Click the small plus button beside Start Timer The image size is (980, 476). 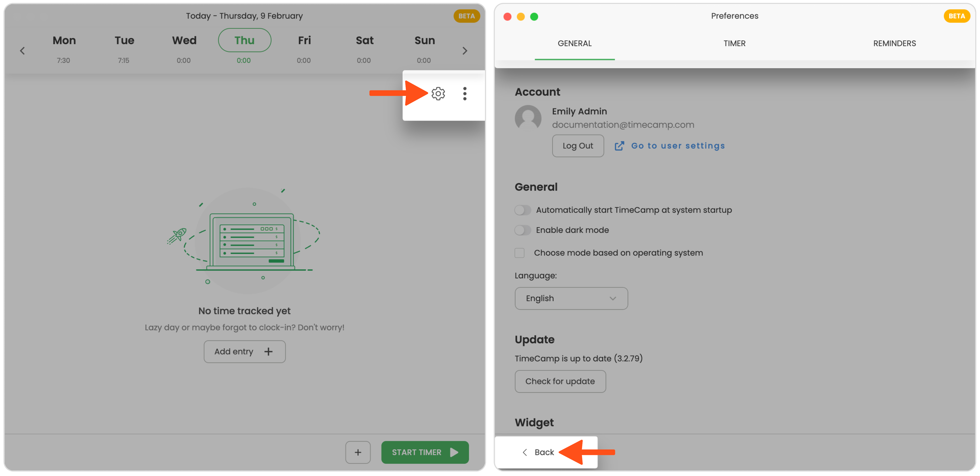(x=358, y=452)
